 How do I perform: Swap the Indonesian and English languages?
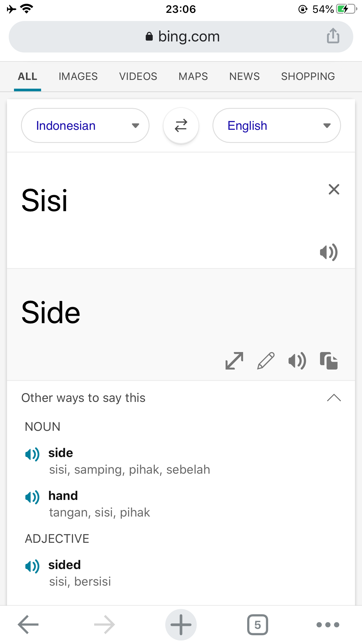point(181,126)
